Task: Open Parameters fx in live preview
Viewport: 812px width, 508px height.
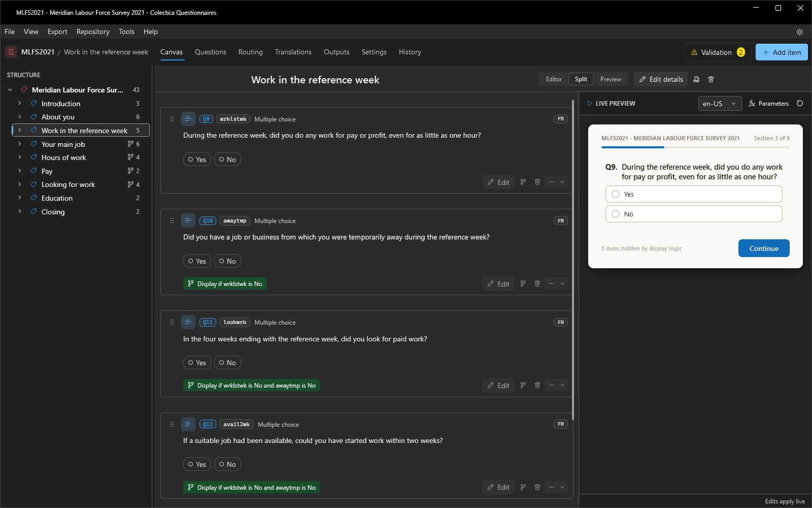Action: pos(769,103)
